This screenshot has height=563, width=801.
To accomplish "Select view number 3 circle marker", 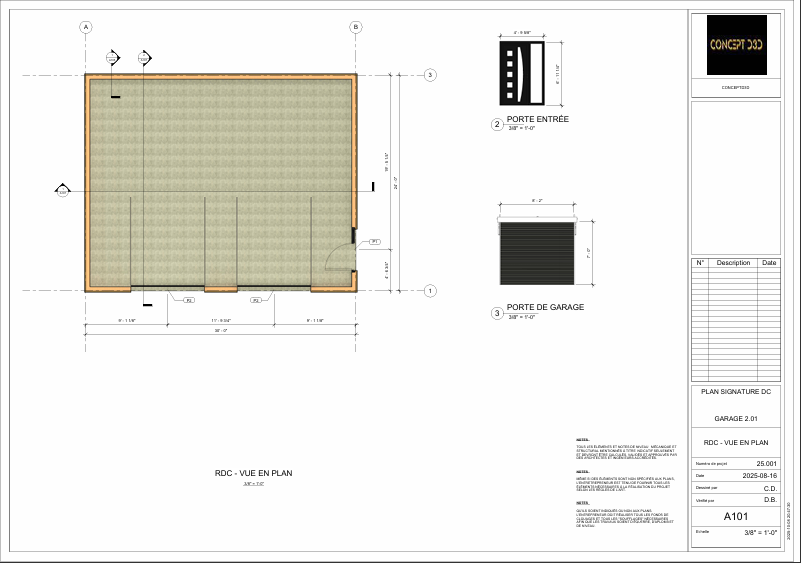I will (x=497, y=313).
